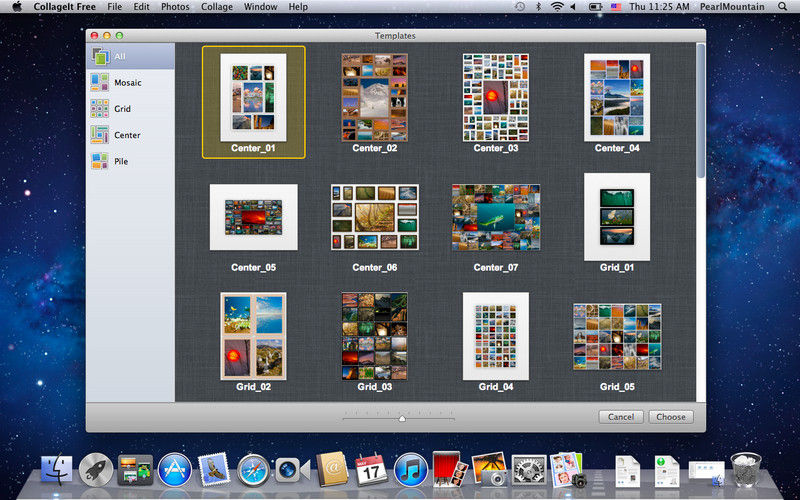Select the Grid_01 template thumbnail

click(x=617, y=216)
